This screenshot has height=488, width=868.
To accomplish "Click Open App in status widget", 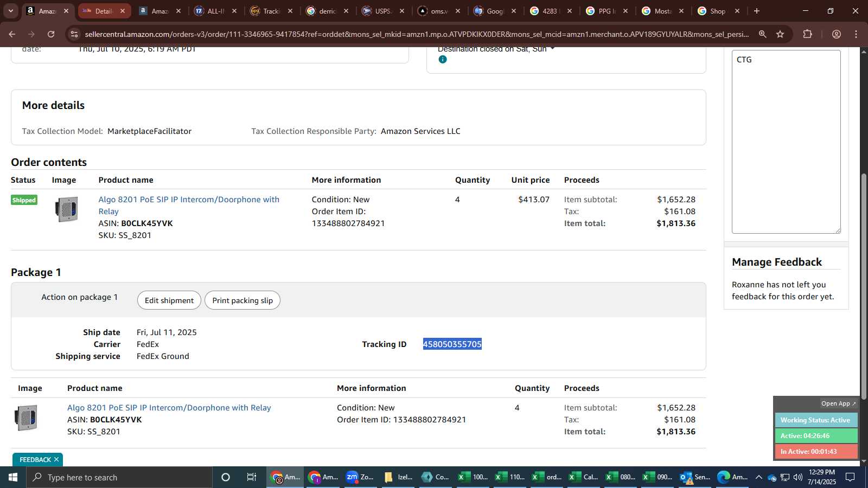I will coord(838,403).
